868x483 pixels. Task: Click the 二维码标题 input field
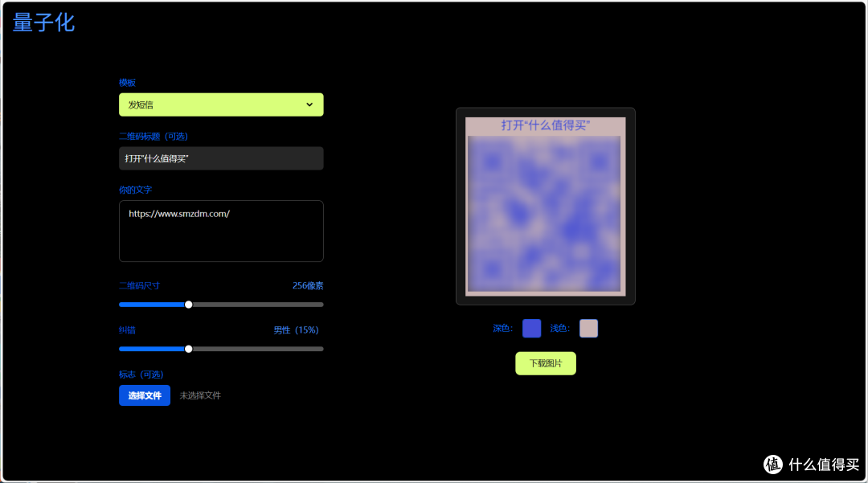pyautogui.click(x=221, y=158)
